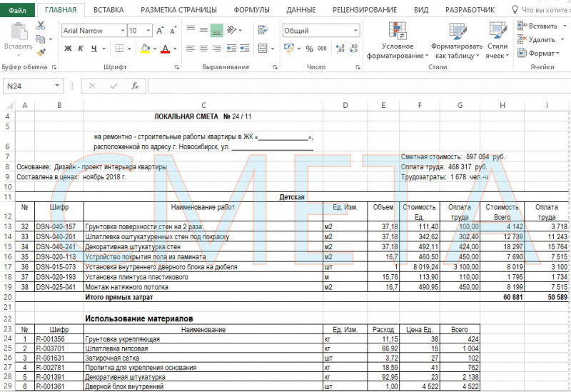Select the Format Painter brush icon
Viewport: 571px width, 392px height.
click(x=41, y=52)
